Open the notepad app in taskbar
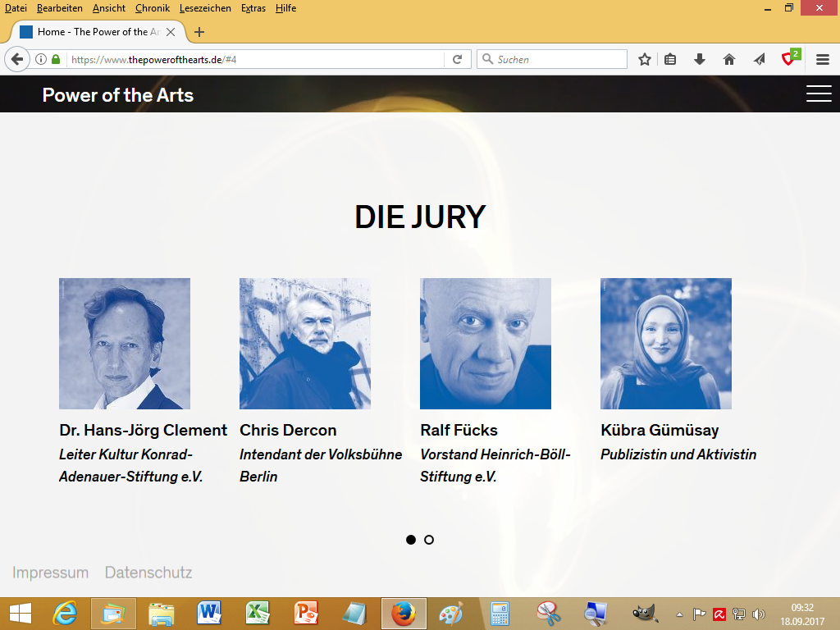This screenshot has width=840, height=630. [x=354, y=614]
